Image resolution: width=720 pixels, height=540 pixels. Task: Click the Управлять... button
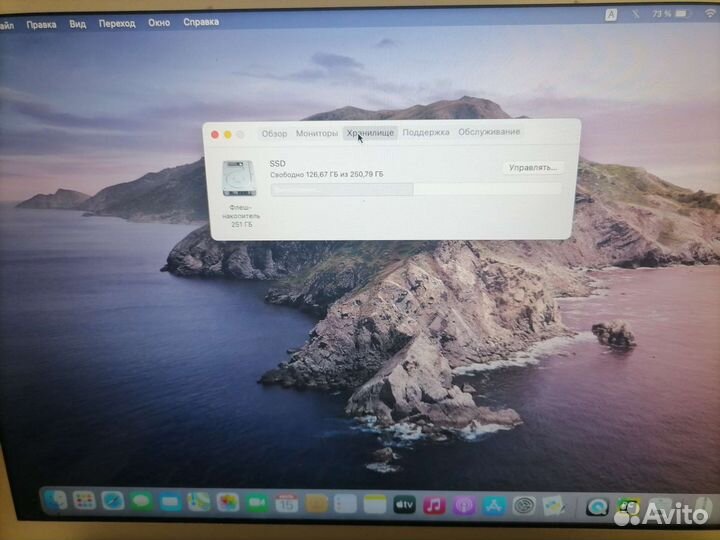click(533, 168)
